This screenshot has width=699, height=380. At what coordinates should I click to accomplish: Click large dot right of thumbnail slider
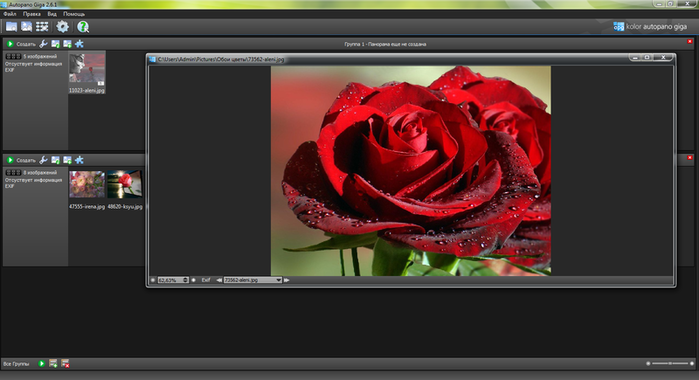point(692,363)
